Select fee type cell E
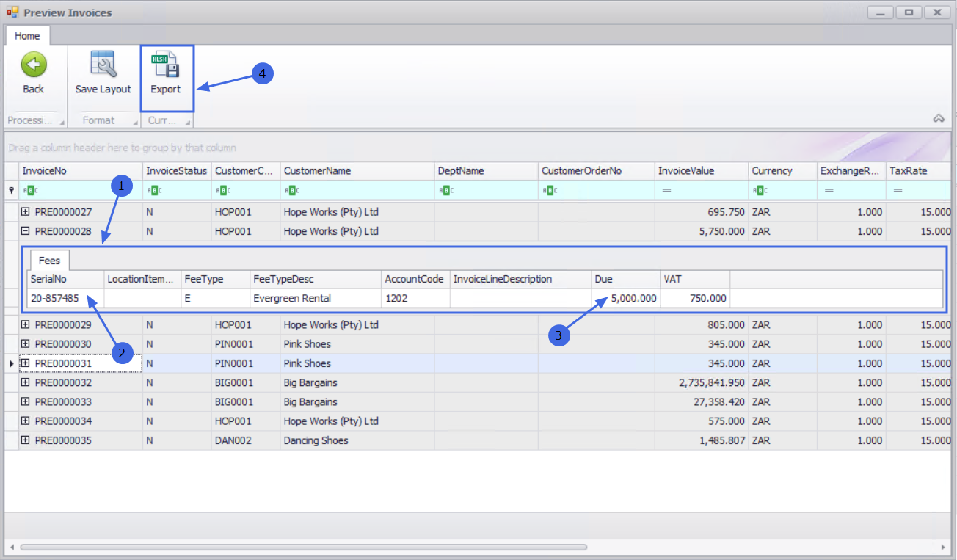The width and height of the screenshot is (957, 560). [216, 299]
